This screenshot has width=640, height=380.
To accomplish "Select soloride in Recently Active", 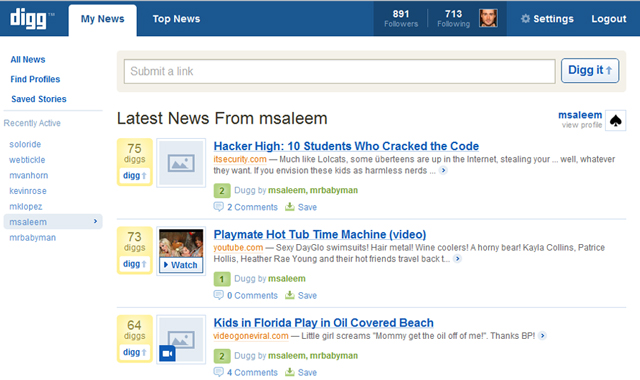I will click(25, 144).
